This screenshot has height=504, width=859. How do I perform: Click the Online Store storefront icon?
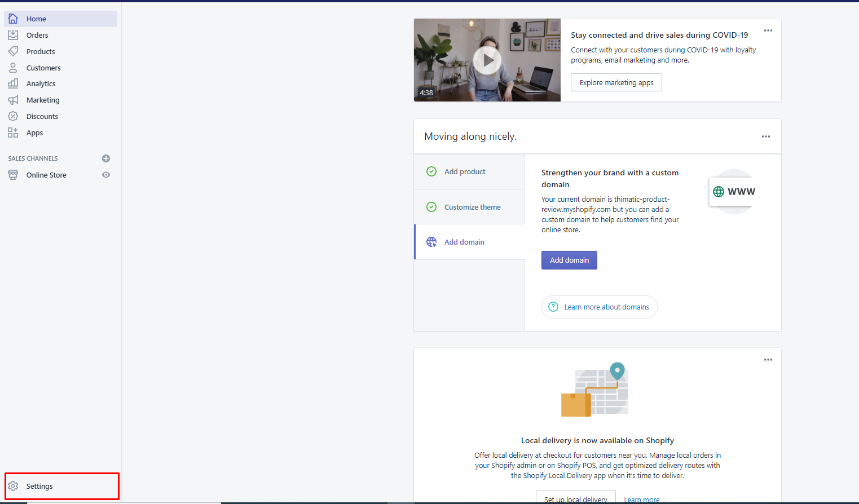(x=13, y=175)
